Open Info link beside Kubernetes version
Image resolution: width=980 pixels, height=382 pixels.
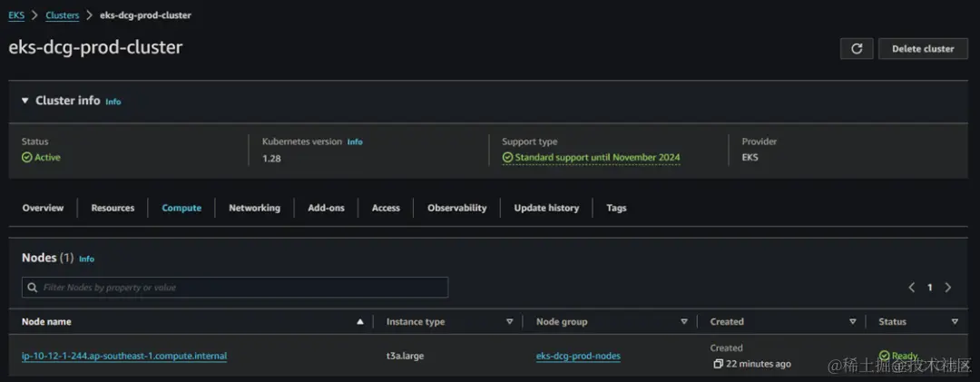coord(355,142)
